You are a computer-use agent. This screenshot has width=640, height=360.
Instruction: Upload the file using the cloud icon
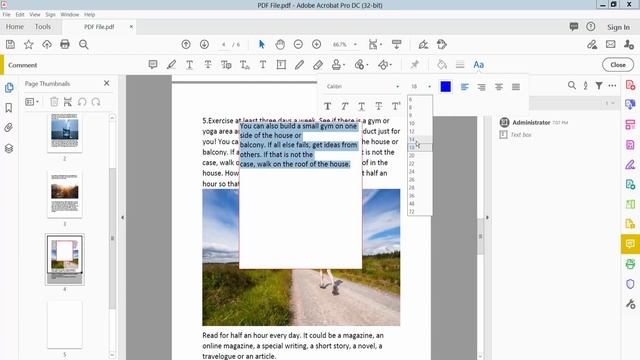[47, 44]
